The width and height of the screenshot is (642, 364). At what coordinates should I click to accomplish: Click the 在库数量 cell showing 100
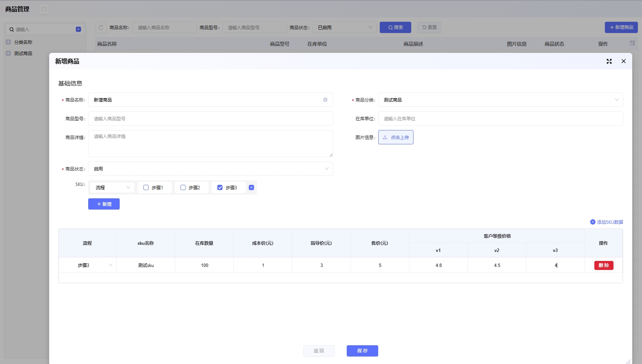point(204,265)
